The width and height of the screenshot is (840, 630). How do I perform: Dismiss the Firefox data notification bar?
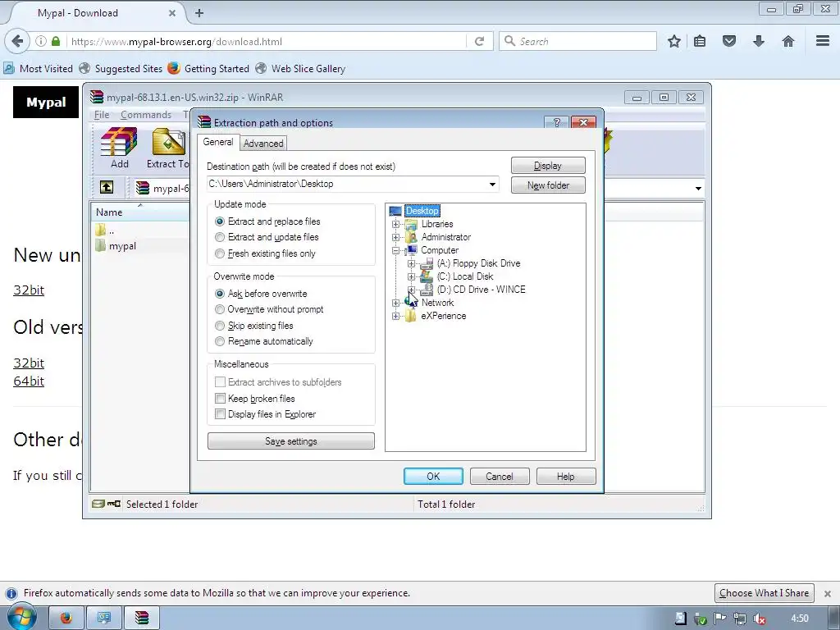click(828, 594)
